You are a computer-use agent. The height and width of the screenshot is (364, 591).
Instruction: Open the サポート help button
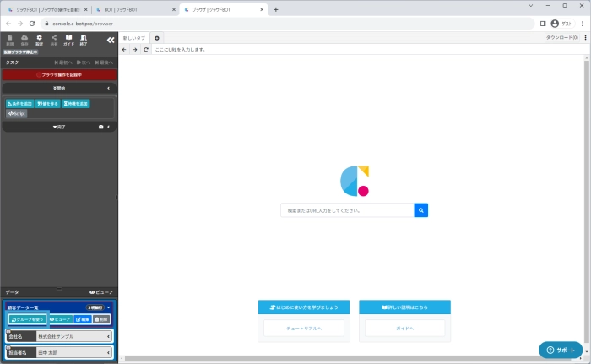coord(560,350)
